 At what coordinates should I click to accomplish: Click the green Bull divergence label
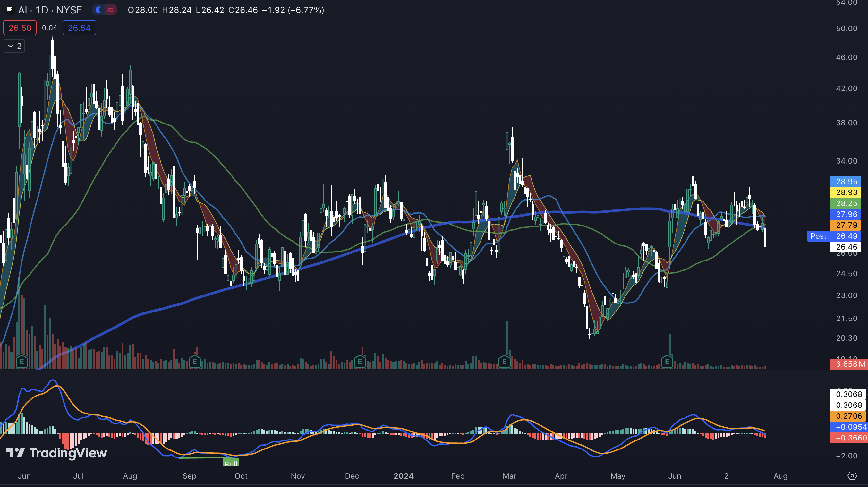pos(231,463)
